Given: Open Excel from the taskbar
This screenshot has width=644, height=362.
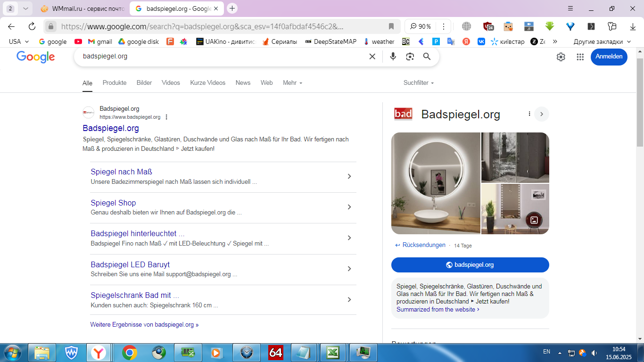Looking at the screenshot, I should point(333,353).
